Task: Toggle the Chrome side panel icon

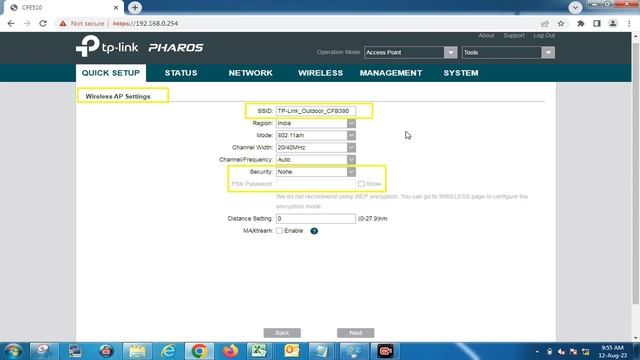Action: 597,24
